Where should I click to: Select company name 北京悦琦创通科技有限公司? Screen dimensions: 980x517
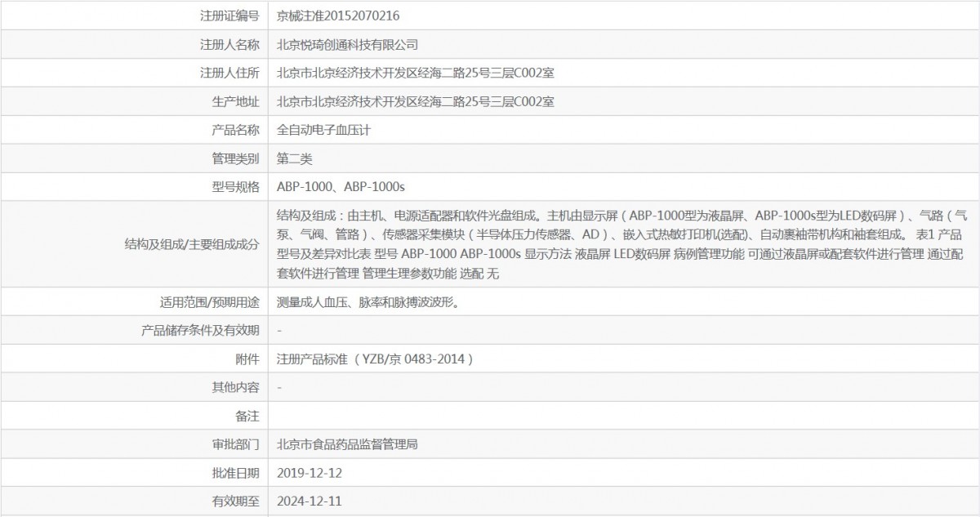pos(348,44)
